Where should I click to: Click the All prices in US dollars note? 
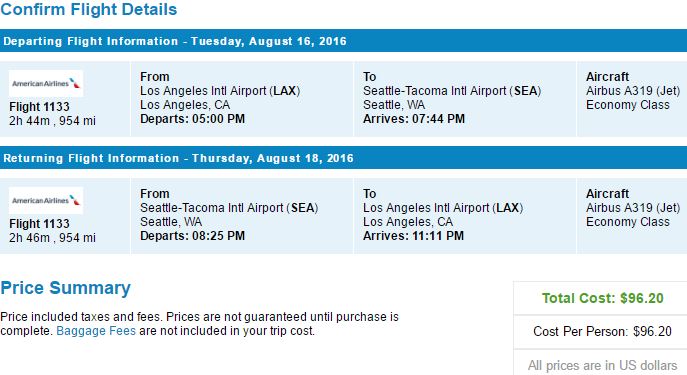(602, 365)
